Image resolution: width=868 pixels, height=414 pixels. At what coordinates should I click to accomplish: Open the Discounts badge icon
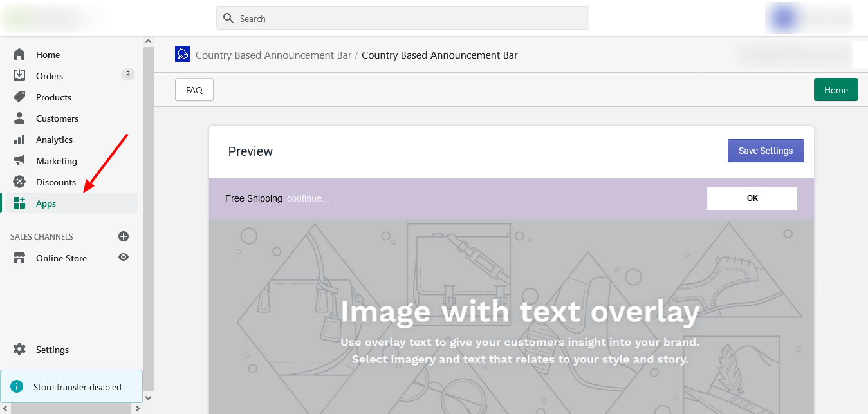click(x=19, y=182)
